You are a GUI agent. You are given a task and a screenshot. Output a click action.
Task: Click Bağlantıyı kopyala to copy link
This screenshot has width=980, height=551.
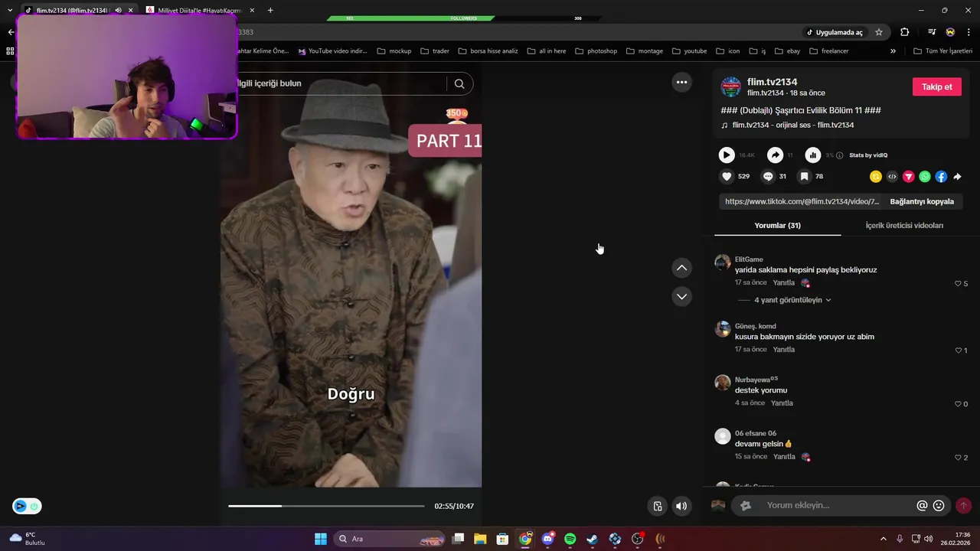coord(922,201)
